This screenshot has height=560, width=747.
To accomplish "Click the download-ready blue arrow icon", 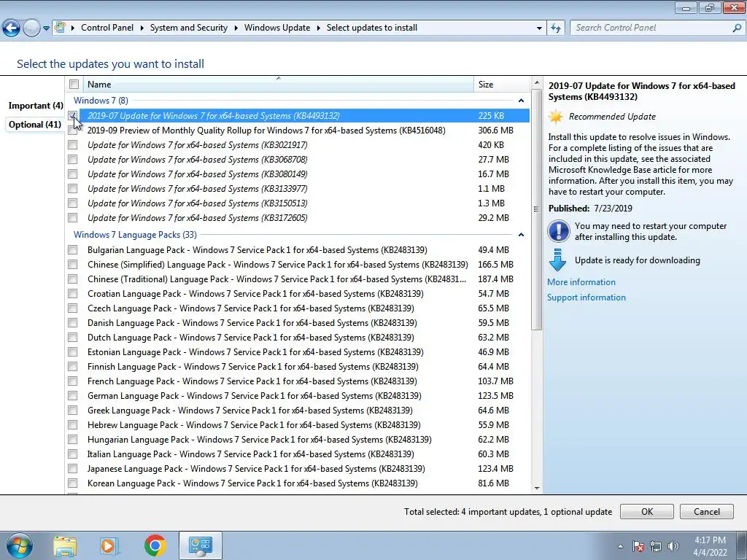I will (557, 260).
